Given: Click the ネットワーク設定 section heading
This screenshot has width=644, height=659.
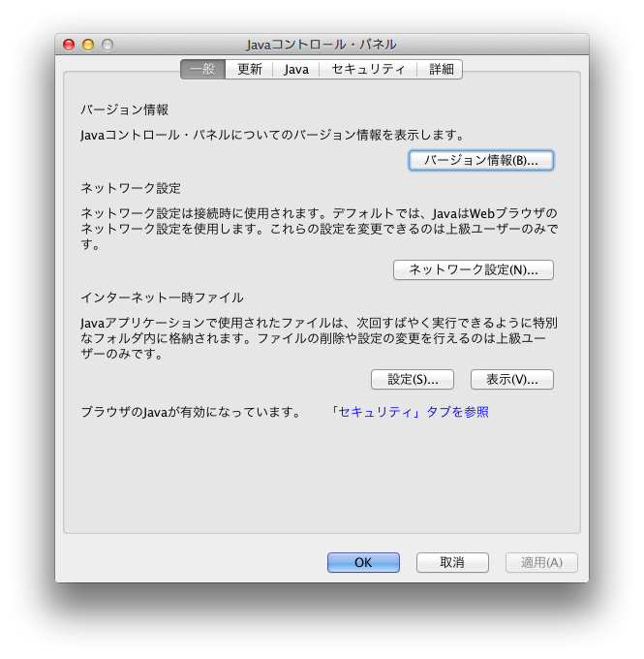Looking at the screenshot, I should 131,188.
